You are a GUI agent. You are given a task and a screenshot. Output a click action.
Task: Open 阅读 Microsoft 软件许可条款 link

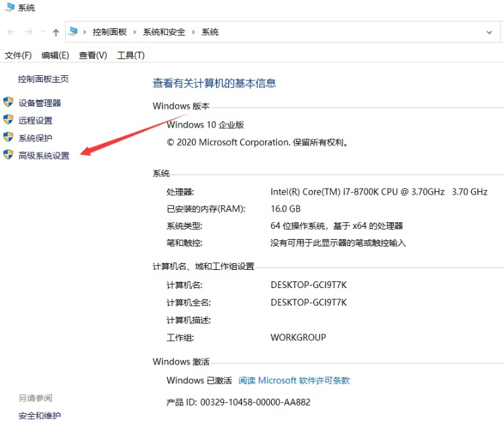coord(294,380)
